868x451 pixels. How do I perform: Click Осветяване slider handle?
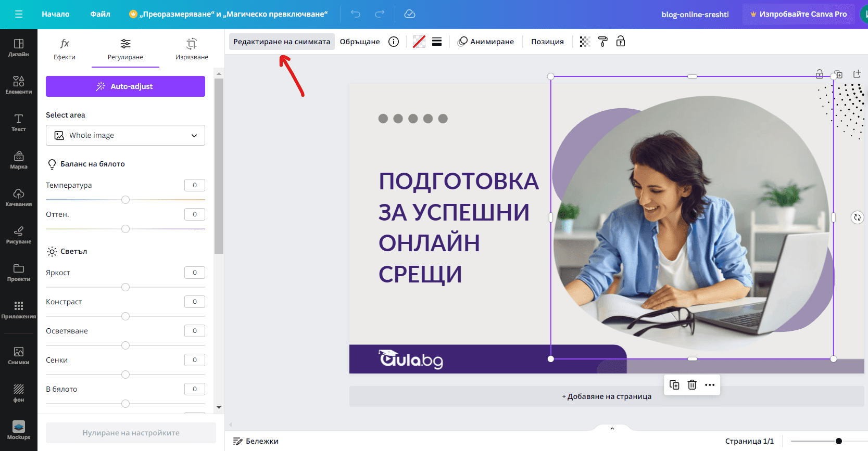pyautogui.click(x=125, y=345)
